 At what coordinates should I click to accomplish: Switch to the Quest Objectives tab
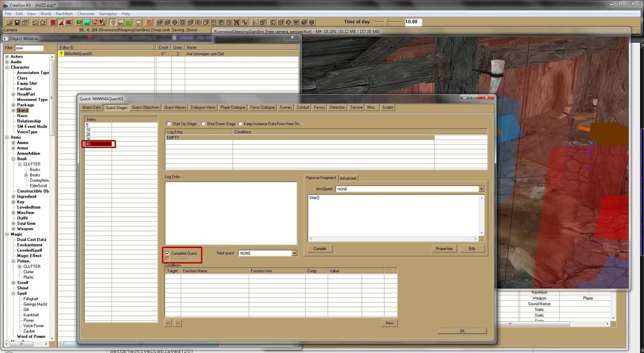tap(146, 107)
